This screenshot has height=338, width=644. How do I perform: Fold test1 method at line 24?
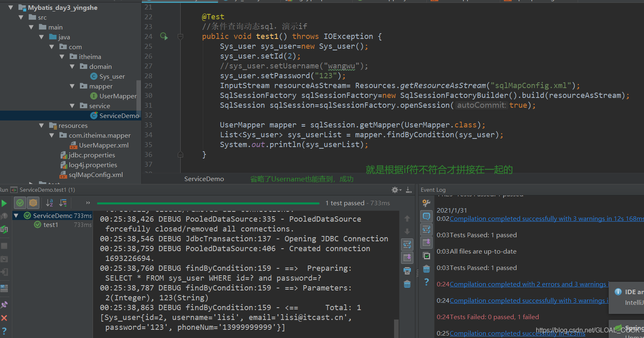[180, 36]
